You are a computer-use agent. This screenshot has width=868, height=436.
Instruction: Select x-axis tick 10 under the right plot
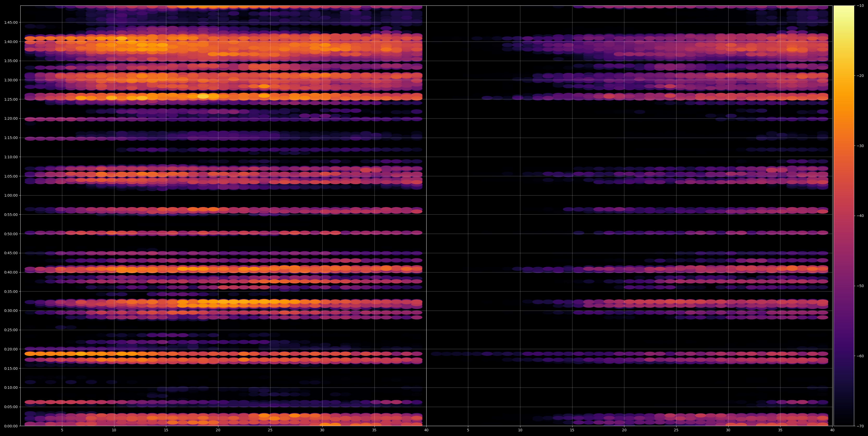520,430
